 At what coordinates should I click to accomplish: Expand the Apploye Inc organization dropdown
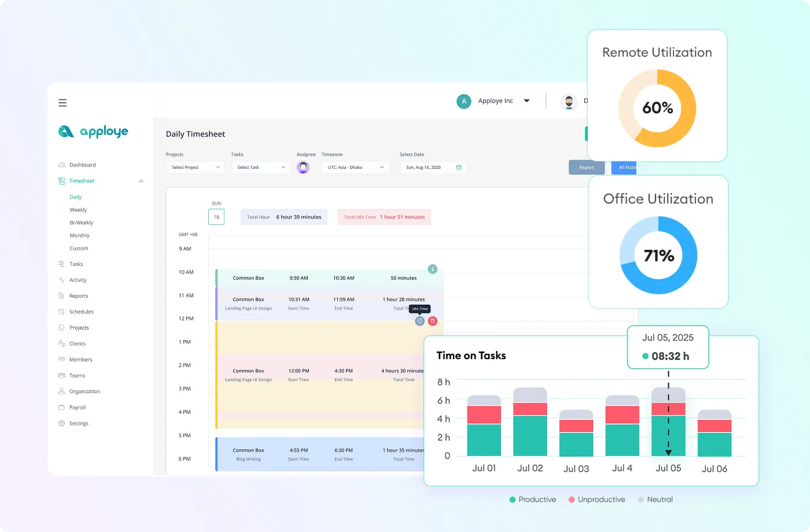tap(526, 101)
